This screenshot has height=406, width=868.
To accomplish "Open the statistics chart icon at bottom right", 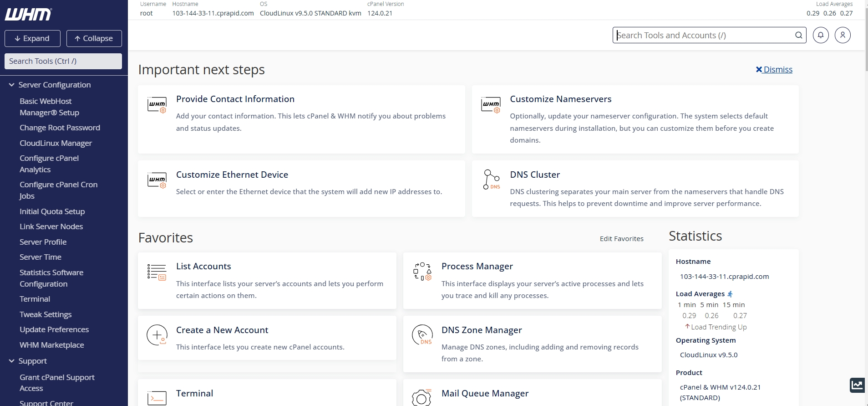I will pyautogui.click(x=858, y=385).
